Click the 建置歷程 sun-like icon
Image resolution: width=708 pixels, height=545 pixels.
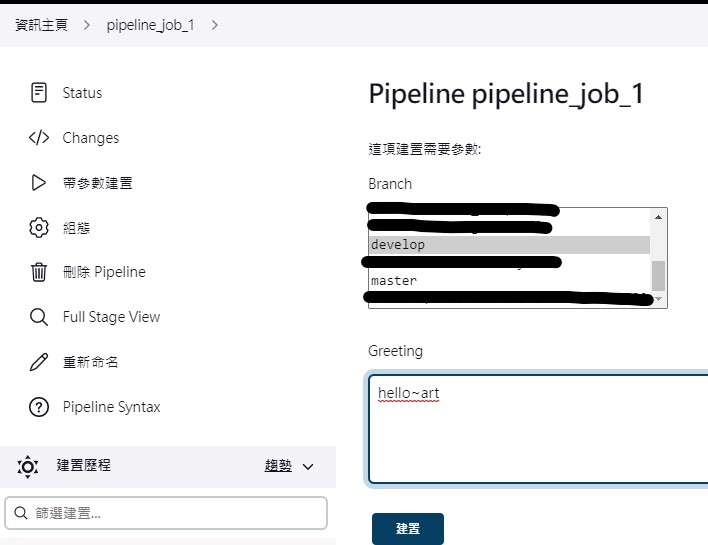pyautogui.click(x=28, y=466)
